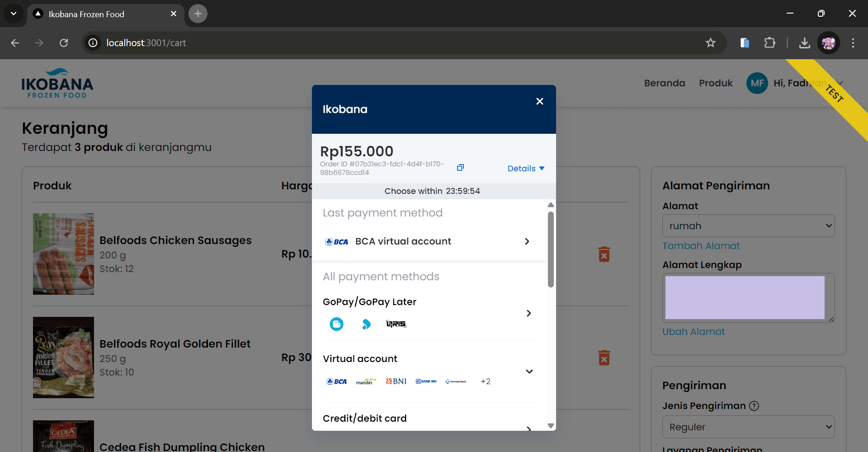This screenshot has width=868, height=452.
Task: Expand the order Details dropdown
Action: coord(526,169)
